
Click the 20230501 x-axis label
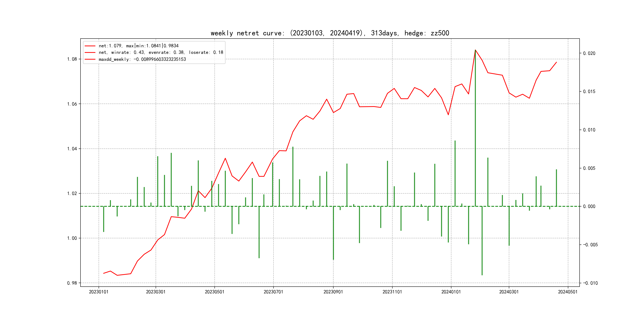pyautogui.click(x=214, y=292)
